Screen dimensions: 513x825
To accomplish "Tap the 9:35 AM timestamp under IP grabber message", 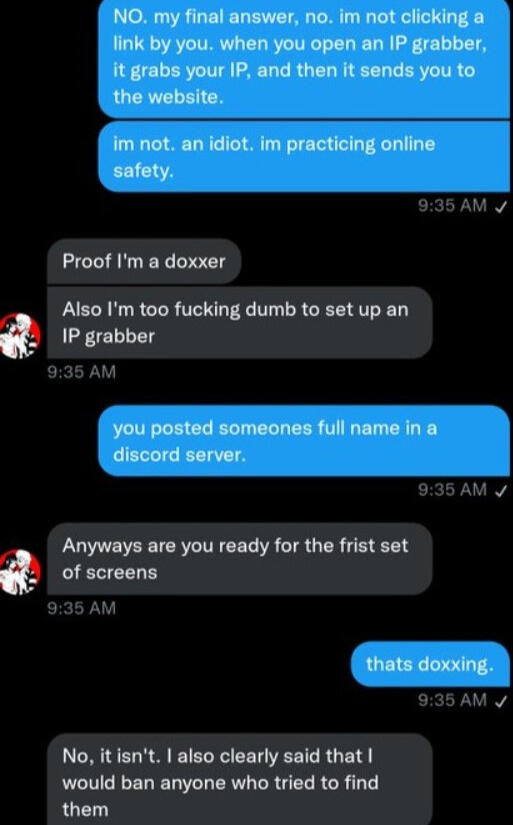I will point(82,372).
